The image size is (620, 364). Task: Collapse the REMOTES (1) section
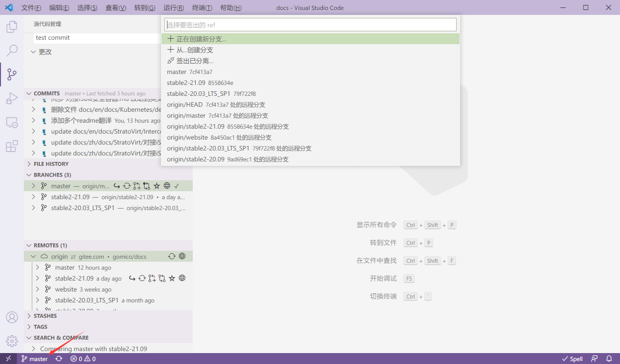[29, 245]
